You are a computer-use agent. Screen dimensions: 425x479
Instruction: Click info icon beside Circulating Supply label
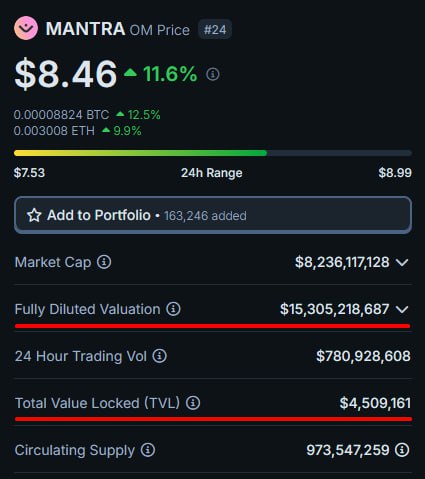point(148,450)
